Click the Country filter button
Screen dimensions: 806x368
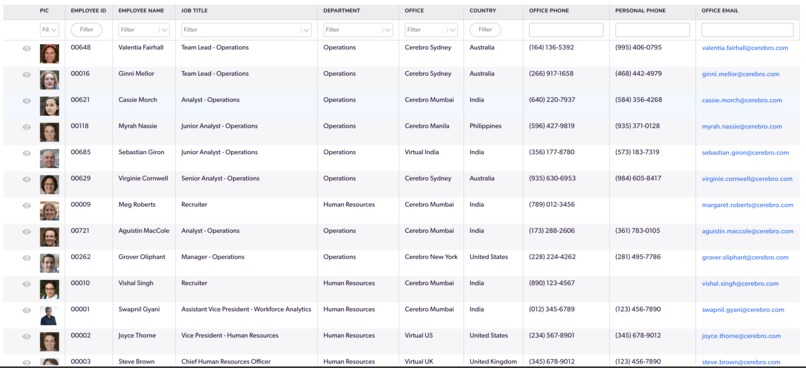[485, 30]
